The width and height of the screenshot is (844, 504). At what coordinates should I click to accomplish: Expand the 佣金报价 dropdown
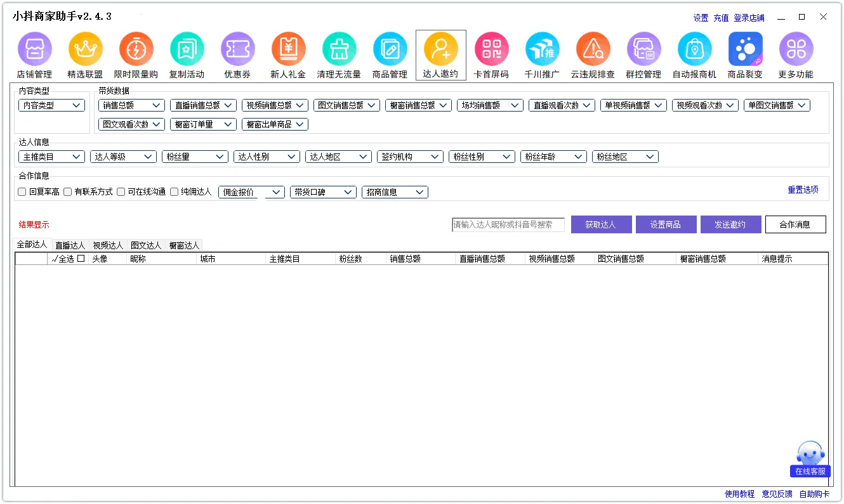click(251, 192)
